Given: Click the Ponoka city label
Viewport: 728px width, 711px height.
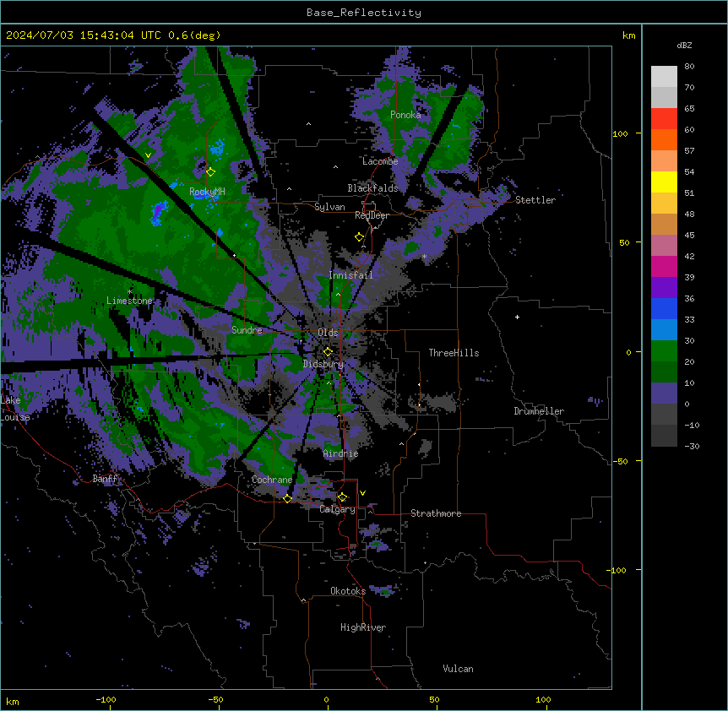Looking at the screenshot, I should tap(405, 115).
